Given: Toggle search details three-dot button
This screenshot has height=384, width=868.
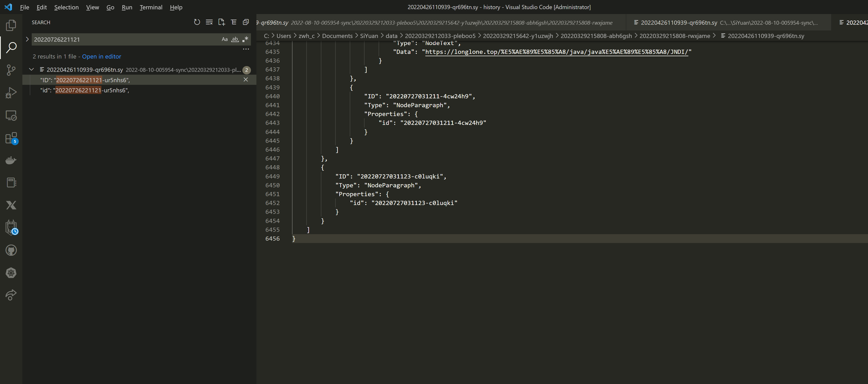Looking at the screenshot, I should pos(246,49).
